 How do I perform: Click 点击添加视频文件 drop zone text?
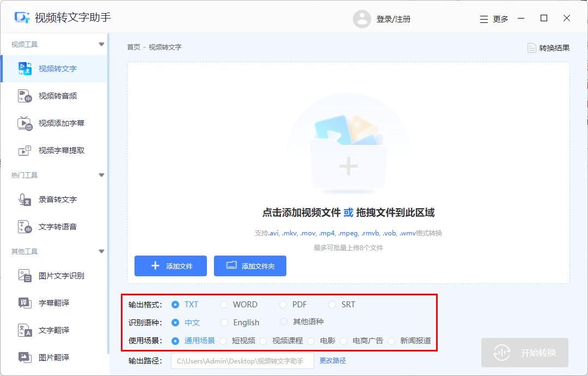tap(302, 213)
